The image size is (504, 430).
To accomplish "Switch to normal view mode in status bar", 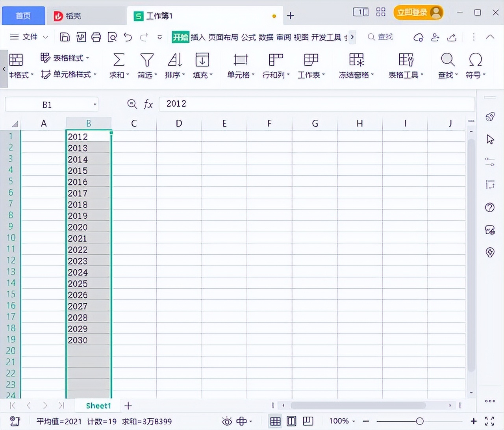I will click(275, 421).
